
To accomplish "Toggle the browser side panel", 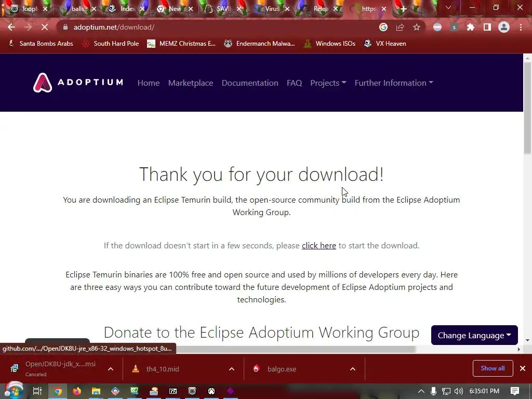I will (487, 27).
